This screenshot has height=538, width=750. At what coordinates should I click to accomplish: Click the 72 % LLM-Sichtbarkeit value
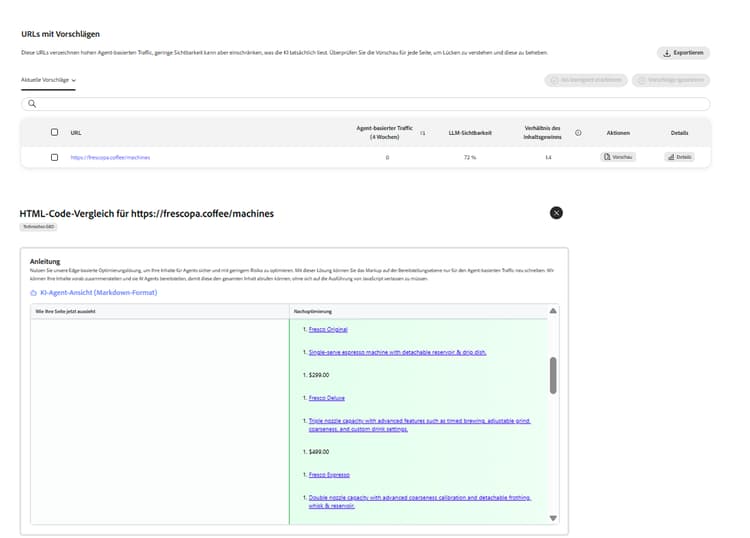click(470, 157)
